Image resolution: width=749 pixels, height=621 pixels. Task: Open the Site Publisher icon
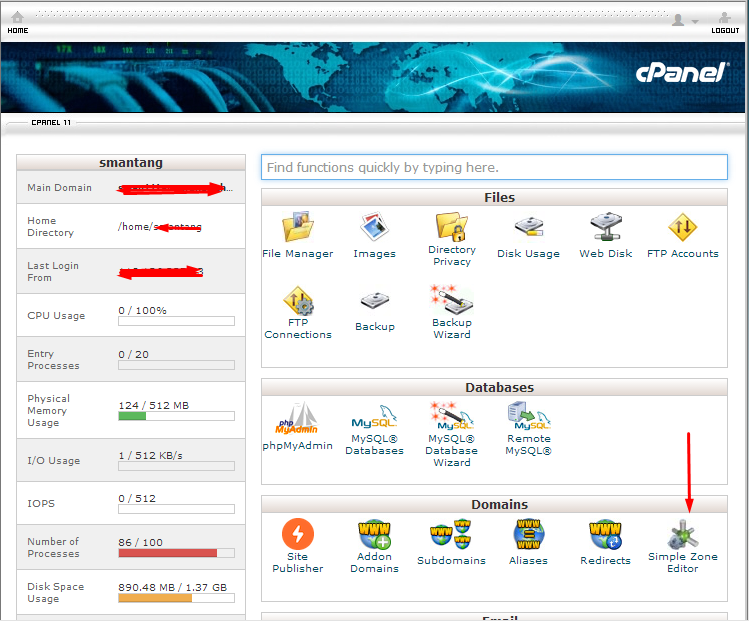[298, 534]
